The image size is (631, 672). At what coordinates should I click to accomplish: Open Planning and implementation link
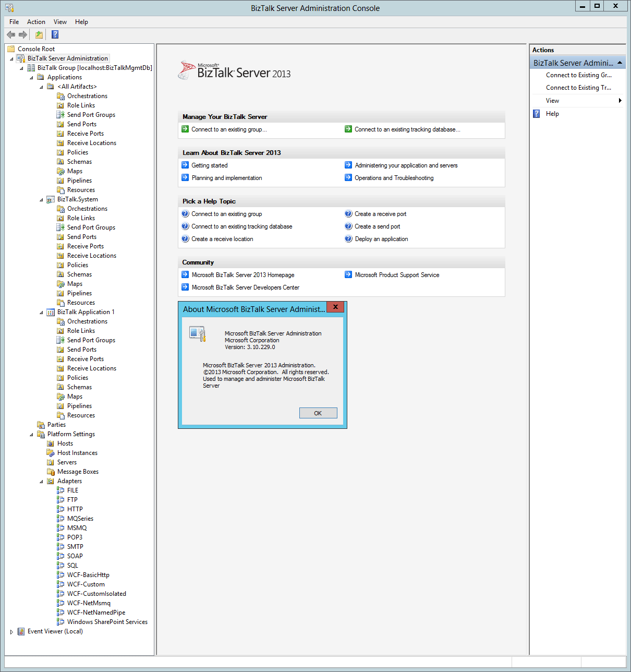(x=227, y=178)
